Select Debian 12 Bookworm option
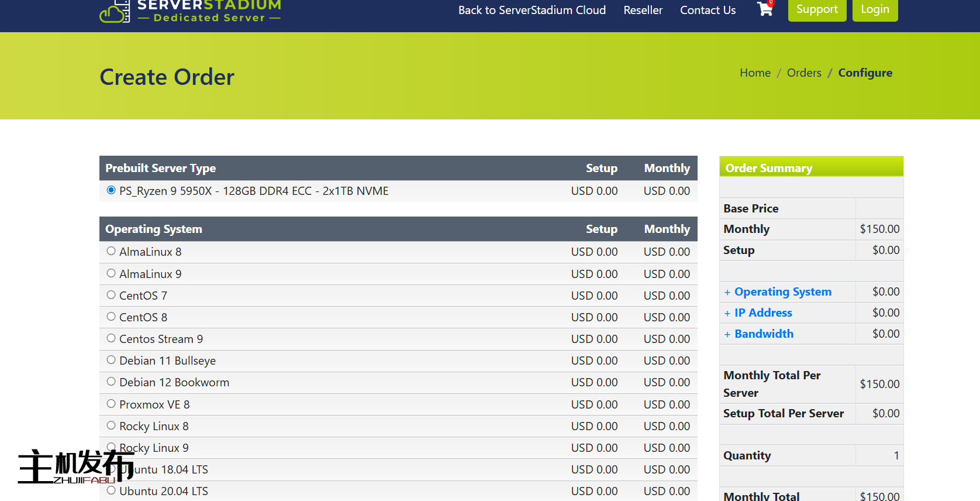980x501 pixels. click(111, 382)
